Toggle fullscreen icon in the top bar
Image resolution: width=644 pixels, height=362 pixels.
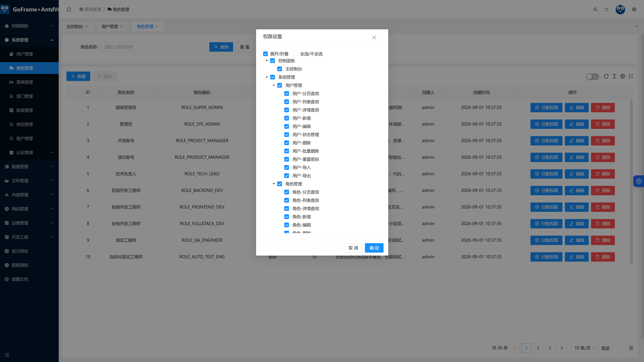pyautogui.click(x=606, y=10)
